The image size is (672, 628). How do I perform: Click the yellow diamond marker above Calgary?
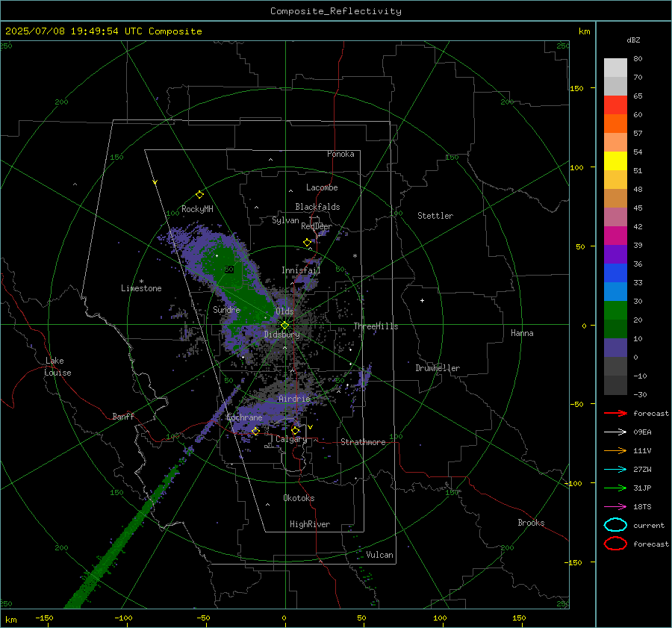coord(295,430)
